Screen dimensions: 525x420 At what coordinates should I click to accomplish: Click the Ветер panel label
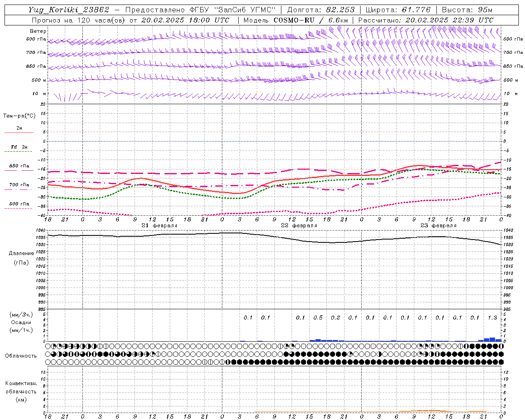pyautogui.click(x=38, y=31)
